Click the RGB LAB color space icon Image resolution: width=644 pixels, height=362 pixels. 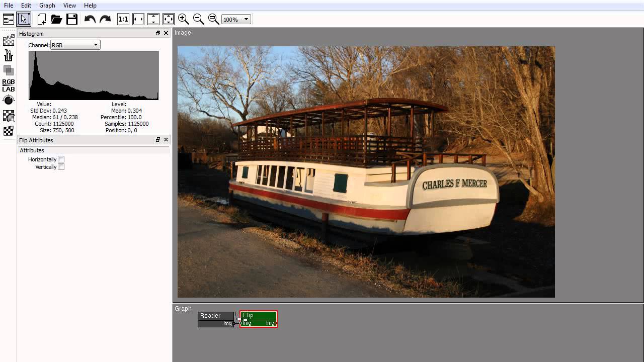[x=9, y=85]
